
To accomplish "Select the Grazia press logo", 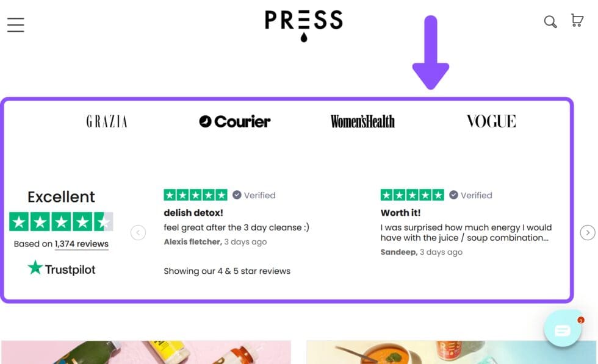I will pos(106,121).
